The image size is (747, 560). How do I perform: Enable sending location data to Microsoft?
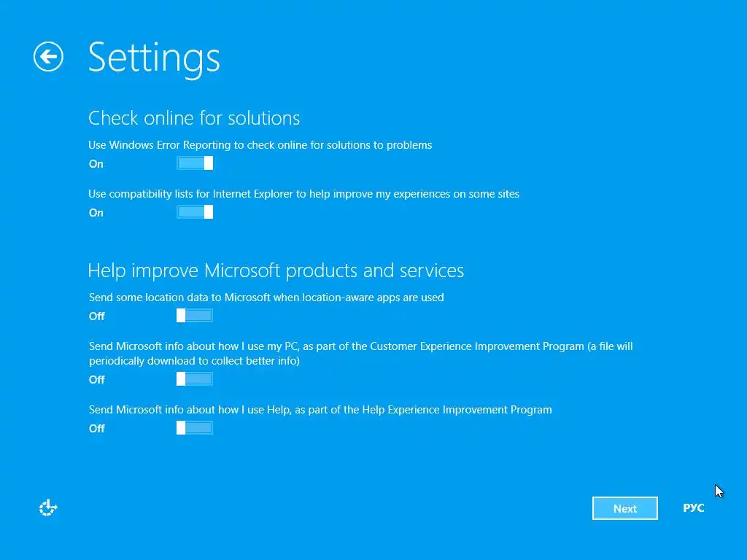click(x=195, y=316)
